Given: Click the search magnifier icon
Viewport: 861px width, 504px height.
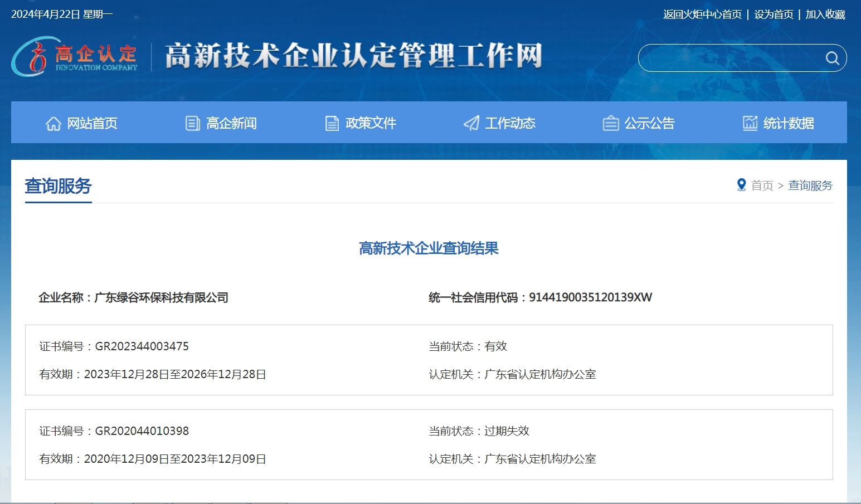Looking at the screenshot, I should (x=832, y=58).
